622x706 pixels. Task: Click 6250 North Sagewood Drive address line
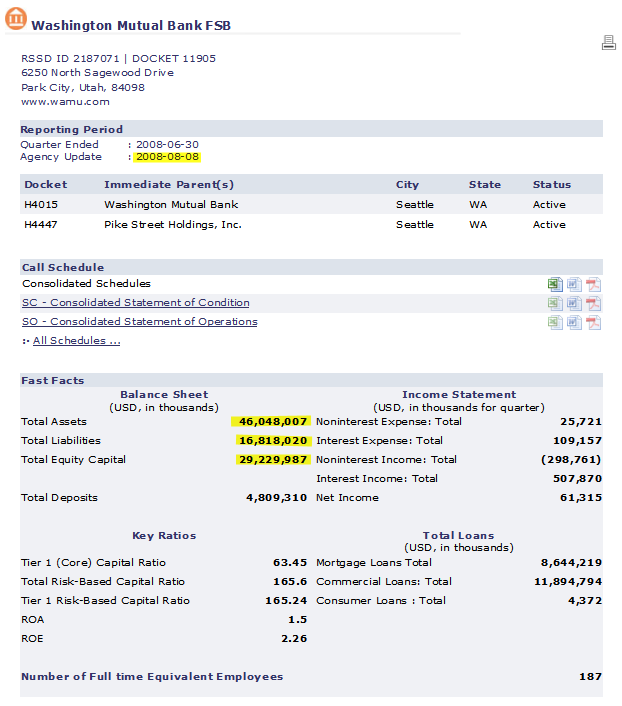tap(97, 72)
